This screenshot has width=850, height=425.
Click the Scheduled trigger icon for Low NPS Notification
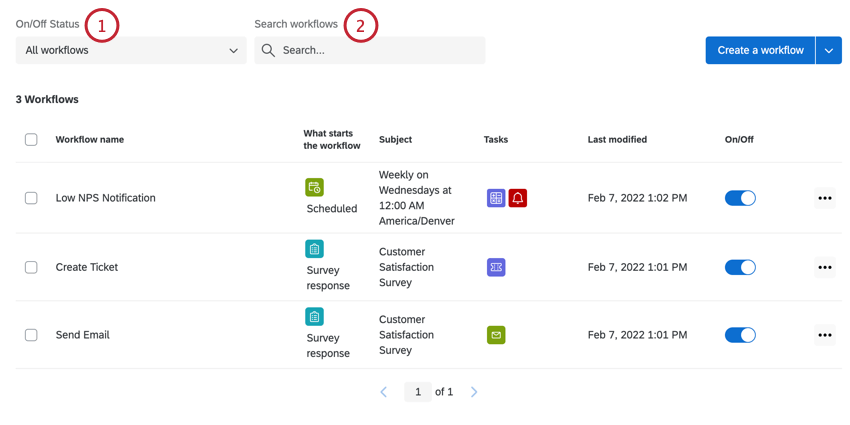[x=314, y=187]
